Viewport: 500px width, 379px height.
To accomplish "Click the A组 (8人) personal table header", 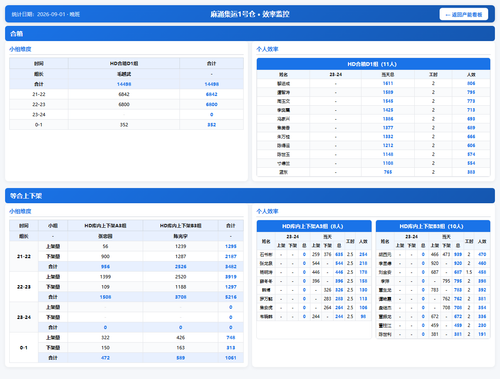I will click(x=314, y=226).
